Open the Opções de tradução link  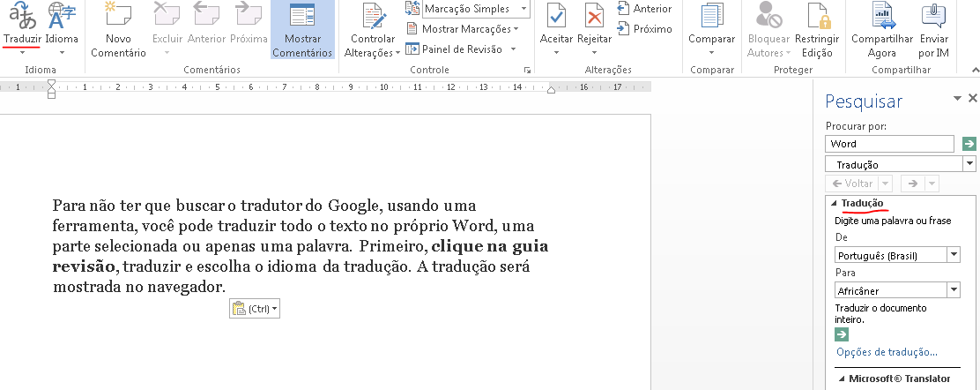coord(887,352)
